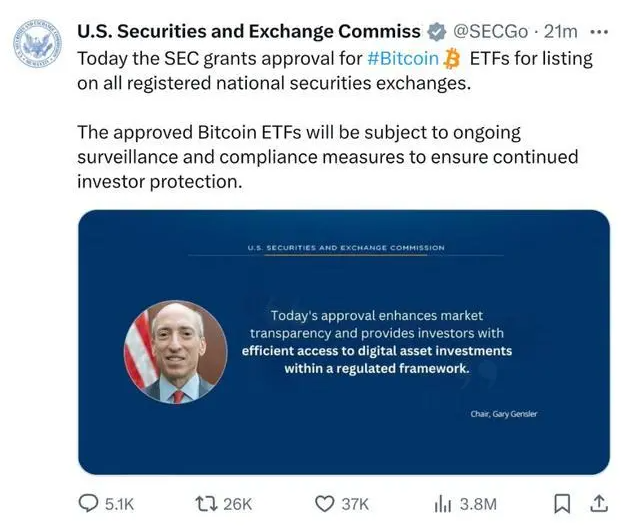Click the circular portrait photo in the image
Screen dimensions: 629x529
click(x=175, y=352)
